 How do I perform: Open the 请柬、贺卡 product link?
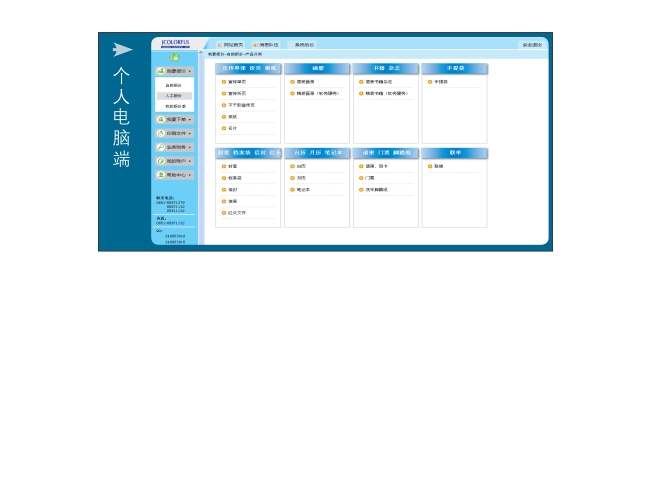376,166
